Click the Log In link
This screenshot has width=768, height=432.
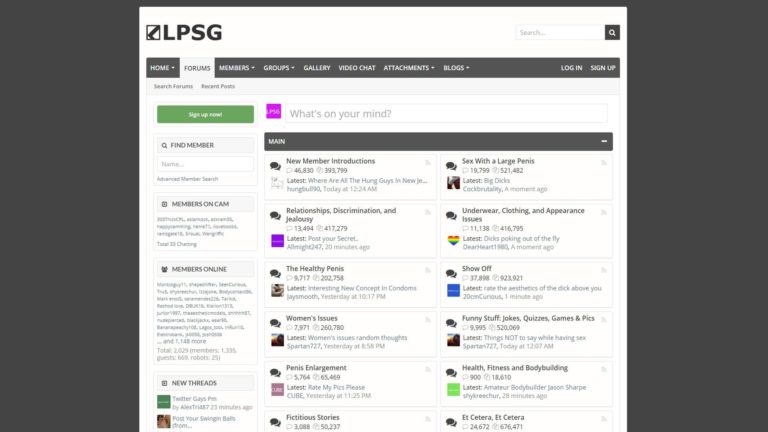click(571, 68)
